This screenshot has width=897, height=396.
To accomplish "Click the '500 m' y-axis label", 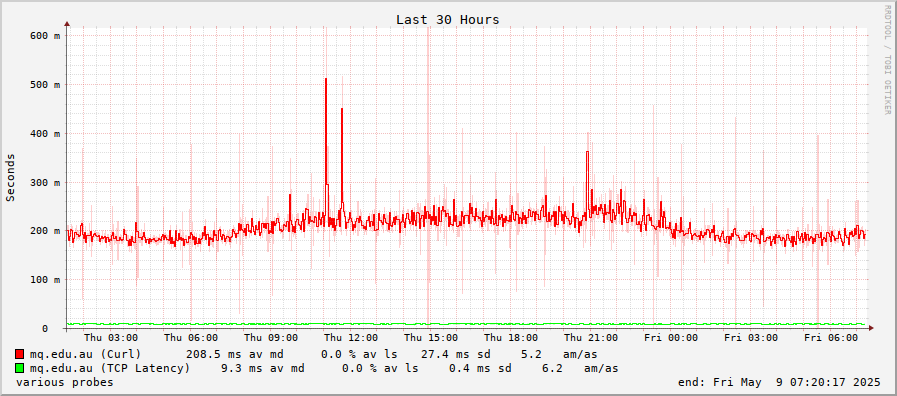I will click(45, 85).
